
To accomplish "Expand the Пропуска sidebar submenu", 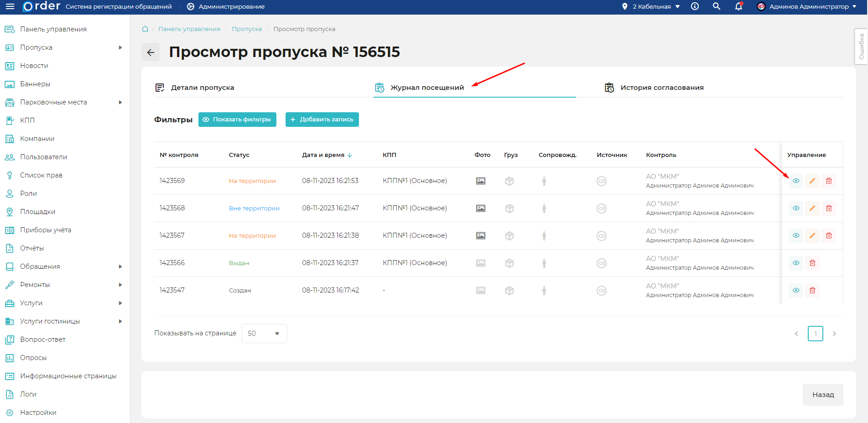I will click(x=120, y=47).
